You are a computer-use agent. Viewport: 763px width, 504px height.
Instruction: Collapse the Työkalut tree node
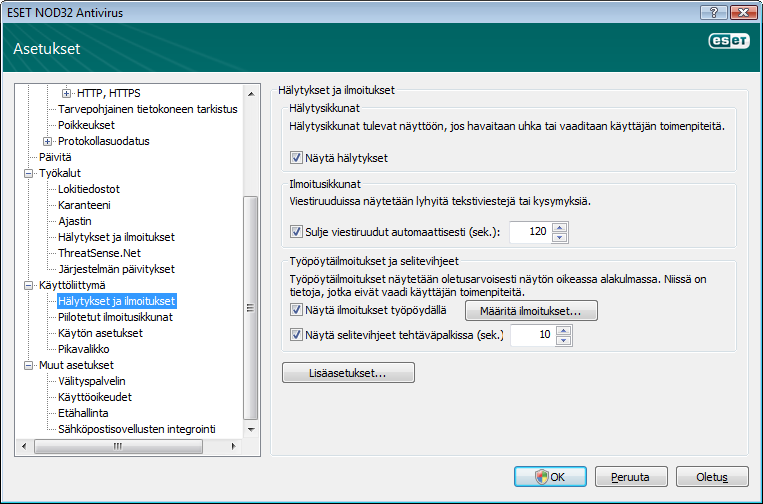tap(28, 173)
